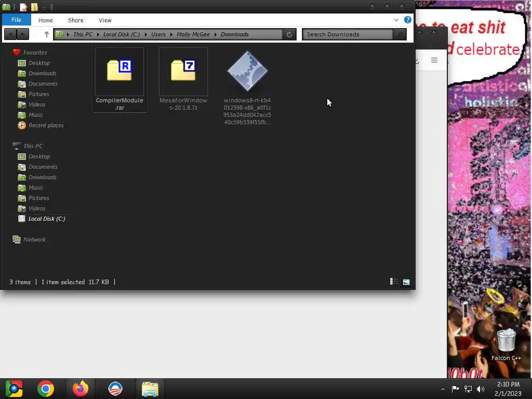Switch to Firefox on the taskbar
Screen dimensions: 532x399
click(x=81, y=389)
